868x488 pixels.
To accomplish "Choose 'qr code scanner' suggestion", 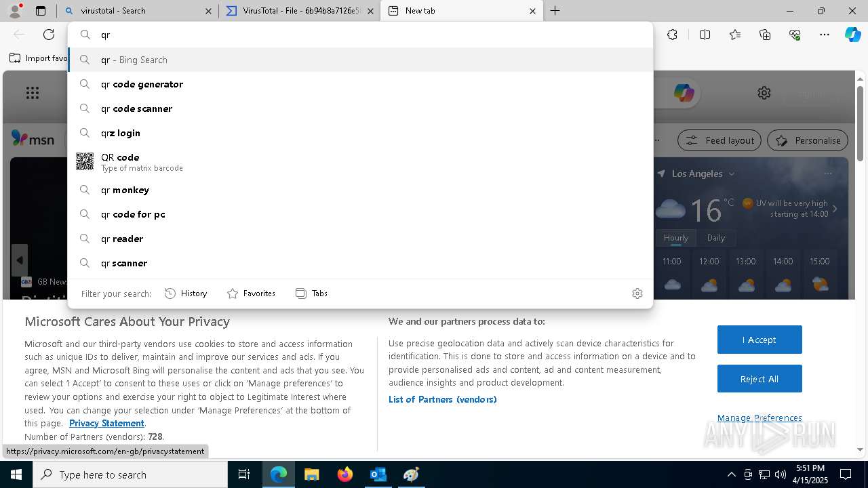I will [x=360, y=108].
